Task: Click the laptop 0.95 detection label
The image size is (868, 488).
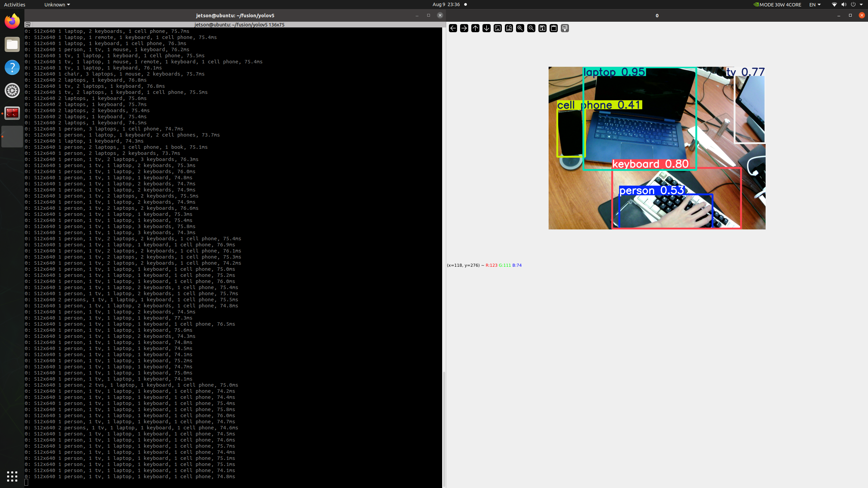Action: pyautogui.click(x=614, y=72)
